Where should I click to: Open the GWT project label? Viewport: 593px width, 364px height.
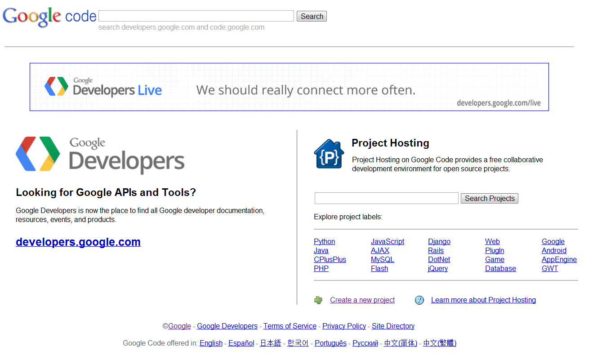tap(550, 269)
